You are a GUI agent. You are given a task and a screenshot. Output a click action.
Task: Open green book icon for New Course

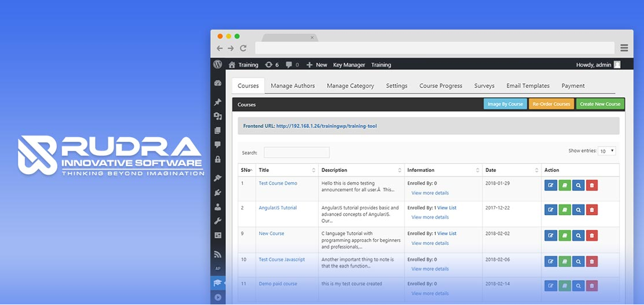tap(565, 236)
